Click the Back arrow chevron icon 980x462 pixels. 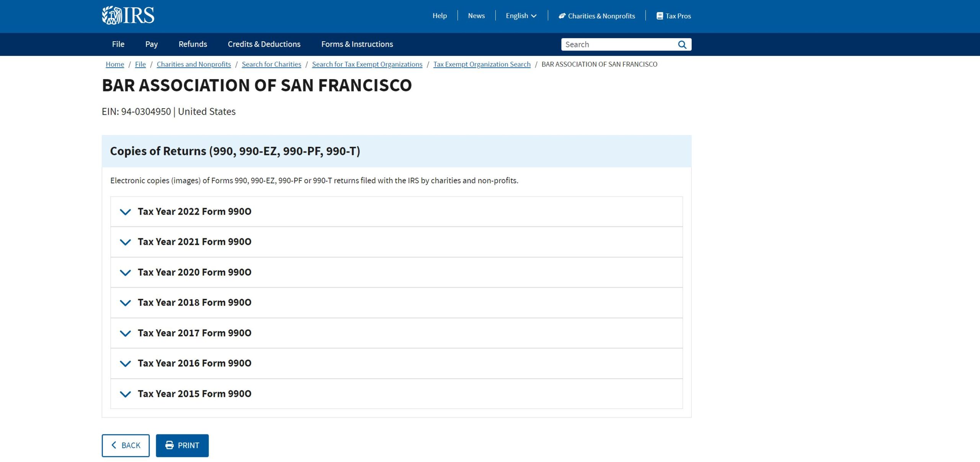click(x=114, y=445)
